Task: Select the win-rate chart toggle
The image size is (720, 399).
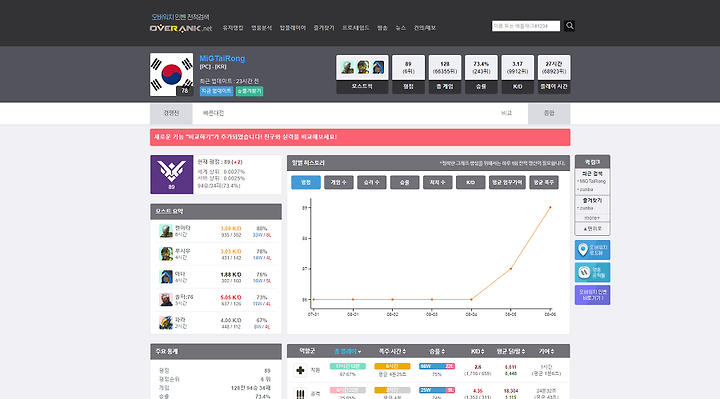Action: pyautogui.click(x=405, y=182)
